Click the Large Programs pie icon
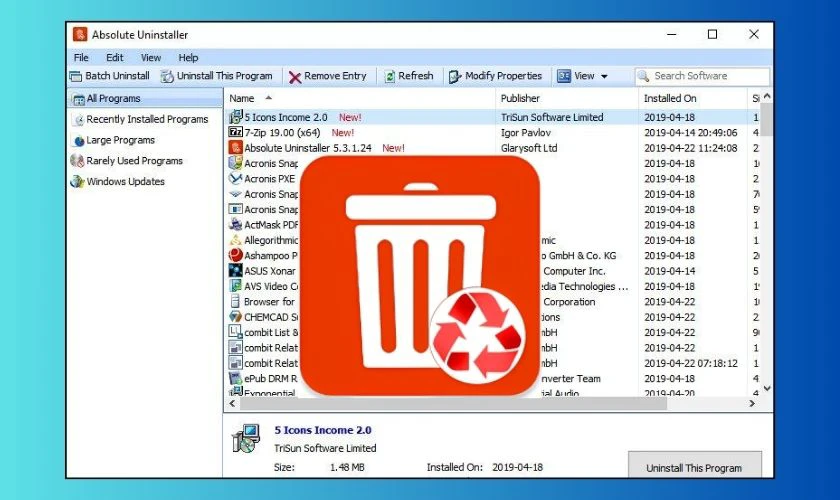 pos(79,140)
